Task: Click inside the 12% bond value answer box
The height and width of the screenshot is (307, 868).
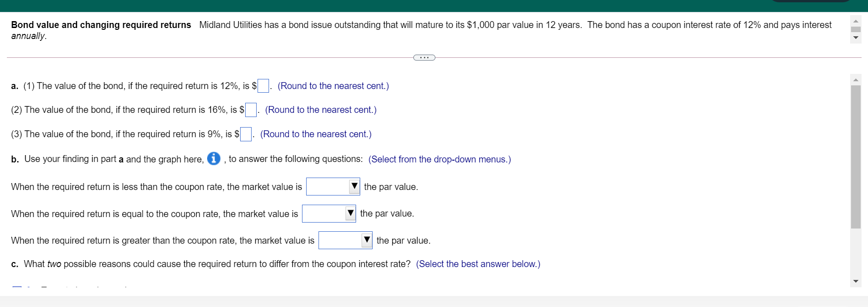Action: click(262, 86)
